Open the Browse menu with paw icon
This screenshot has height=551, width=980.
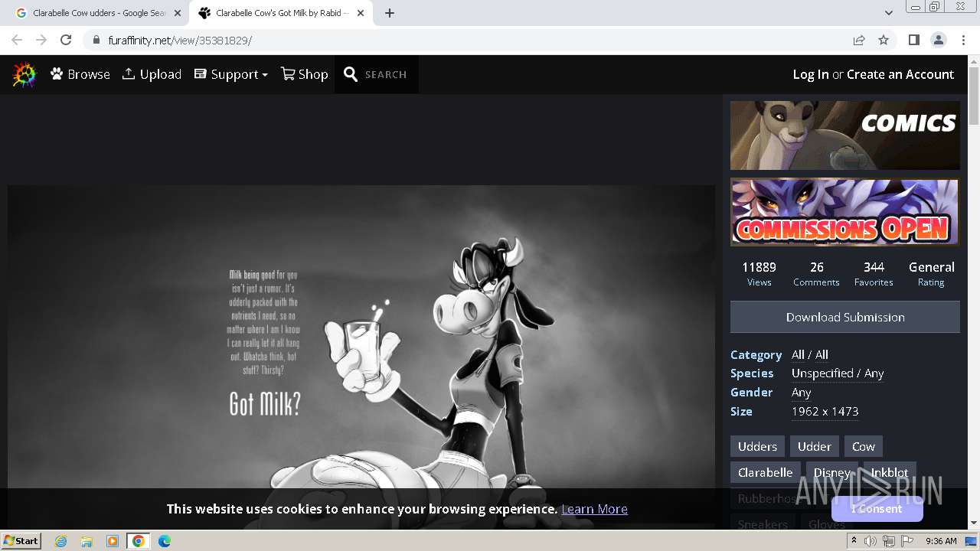80,74
